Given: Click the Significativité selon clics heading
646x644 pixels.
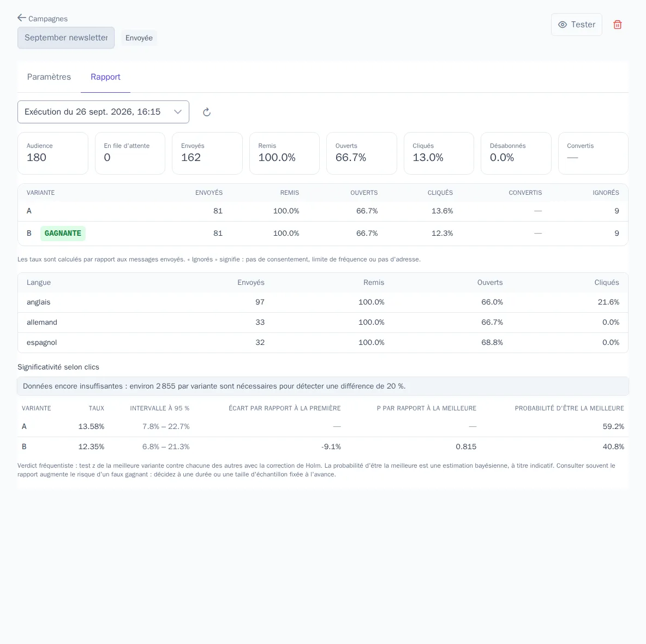Looking at the screenshot, I should click(x=58, y=367).
